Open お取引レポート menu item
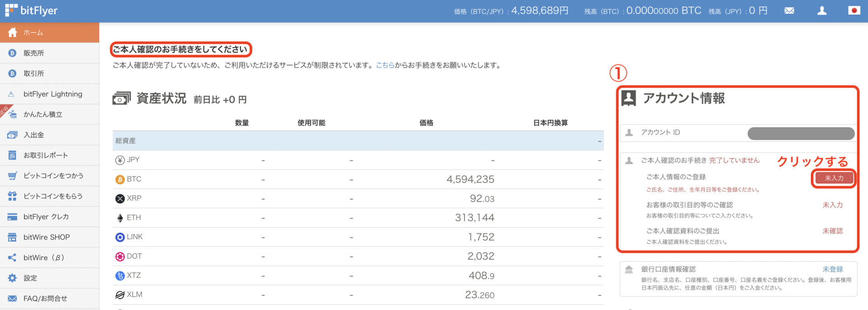Screen dimensions: 868x310 click(x=49, y=155)
